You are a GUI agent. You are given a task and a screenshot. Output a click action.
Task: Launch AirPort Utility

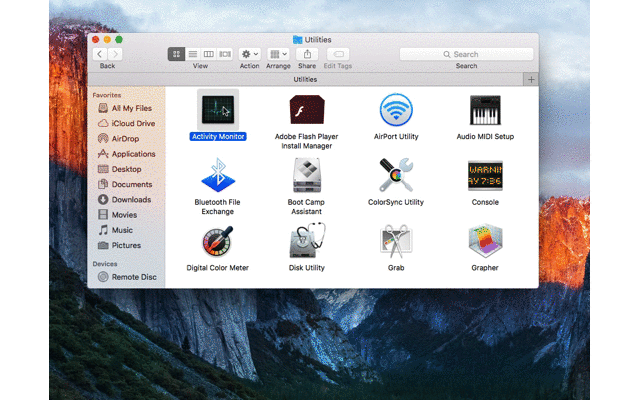(x=396, y=109)
